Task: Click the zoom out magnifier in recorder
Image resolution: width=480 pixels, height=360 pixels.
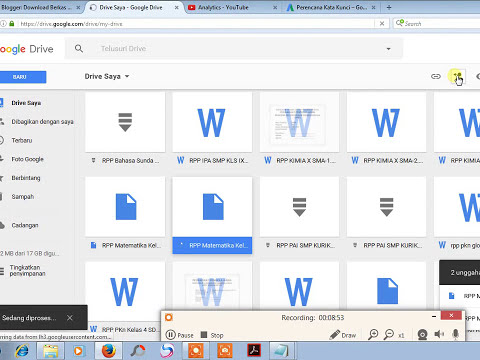Action: 389,335
